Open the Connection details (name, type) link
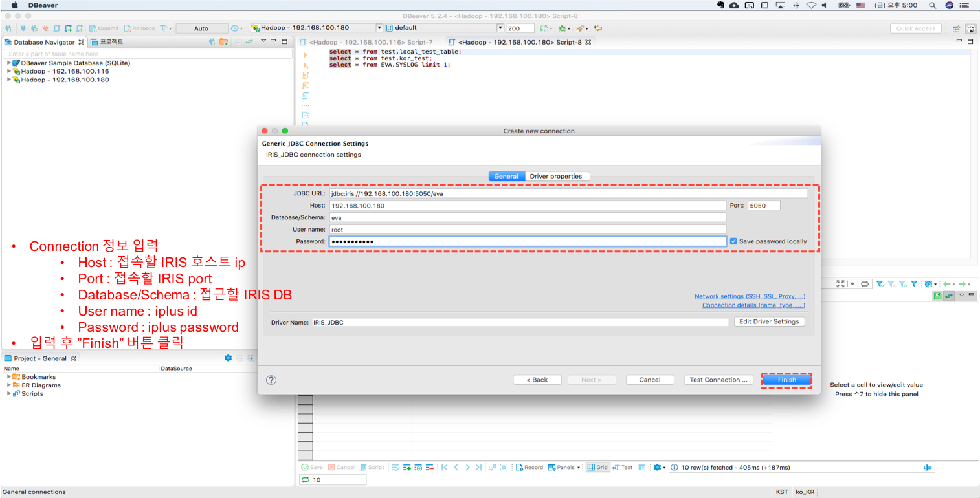 click(753, 305)
